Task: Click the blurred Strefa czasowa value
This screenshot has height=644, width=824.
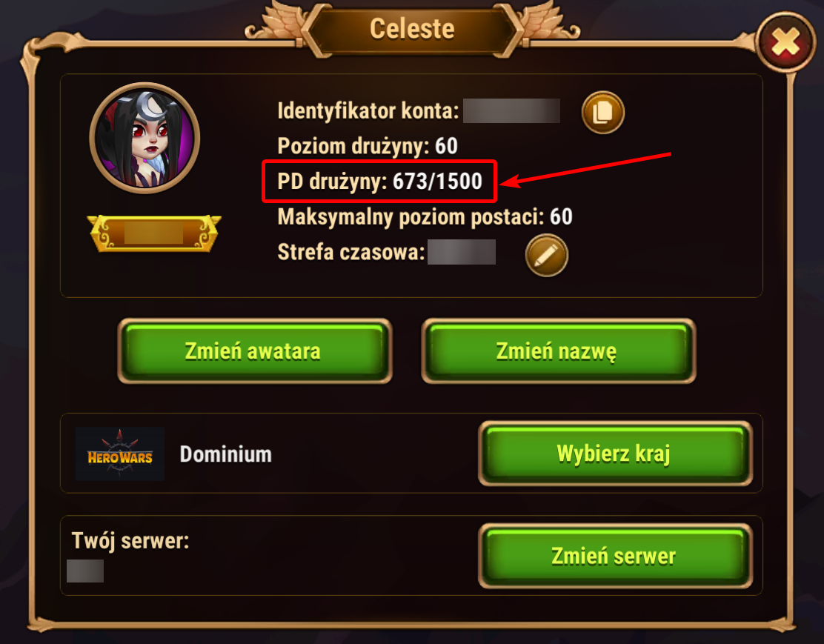Action: [x=462, y=252]
